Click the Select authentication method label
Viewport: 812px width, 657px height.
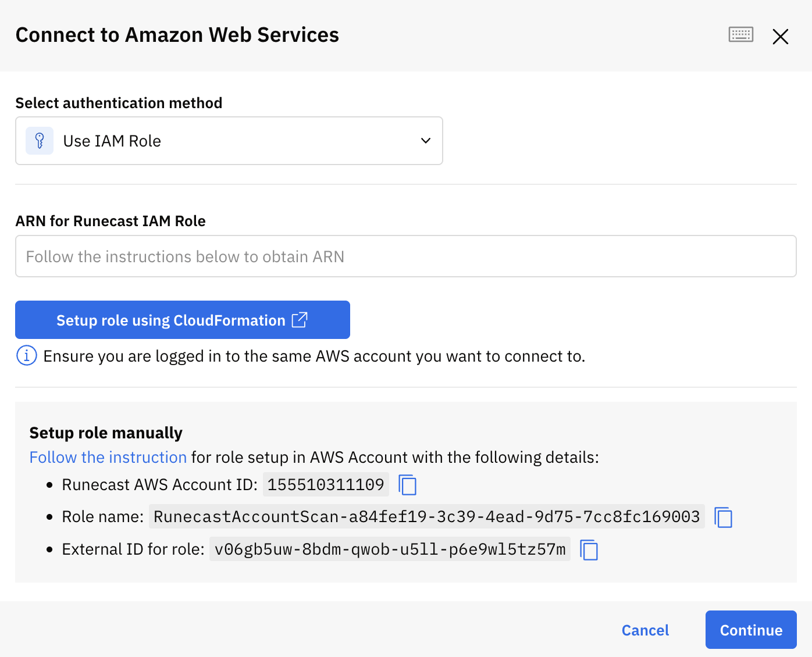tap(119, 103)
